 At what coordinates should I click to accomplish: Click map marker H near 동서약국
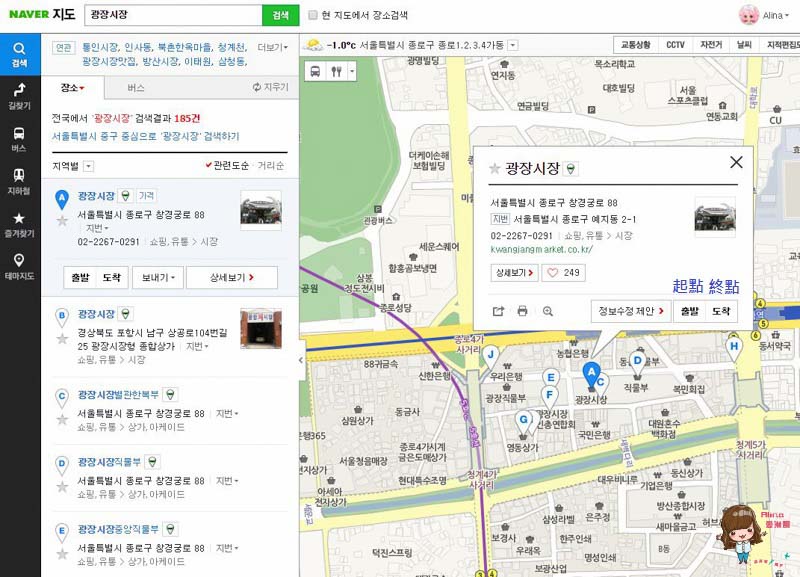pyautogui.click(x=734, y=348)
